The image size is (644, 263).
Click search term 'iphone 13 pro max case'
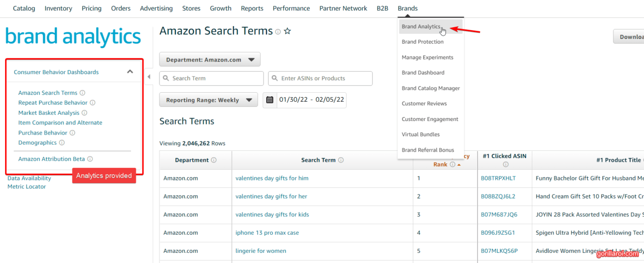(267, 233)
